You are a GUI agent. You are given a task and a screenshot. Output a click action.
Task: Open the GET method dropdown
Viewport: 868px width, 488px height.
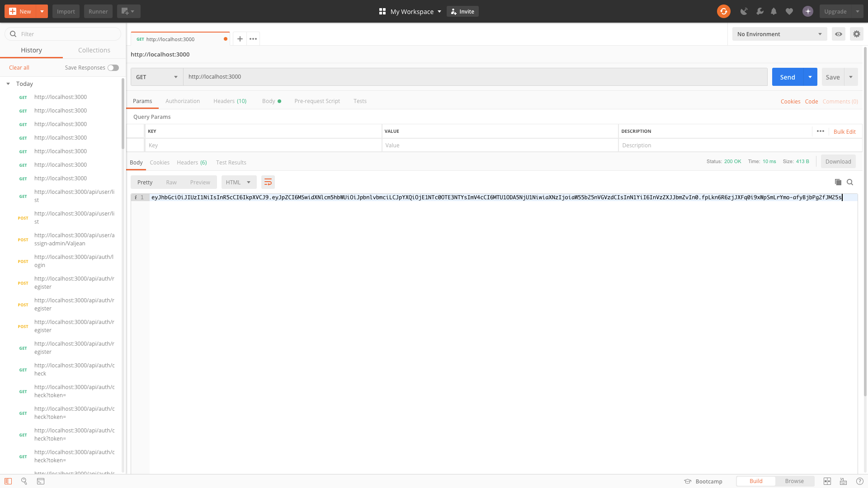156,77
